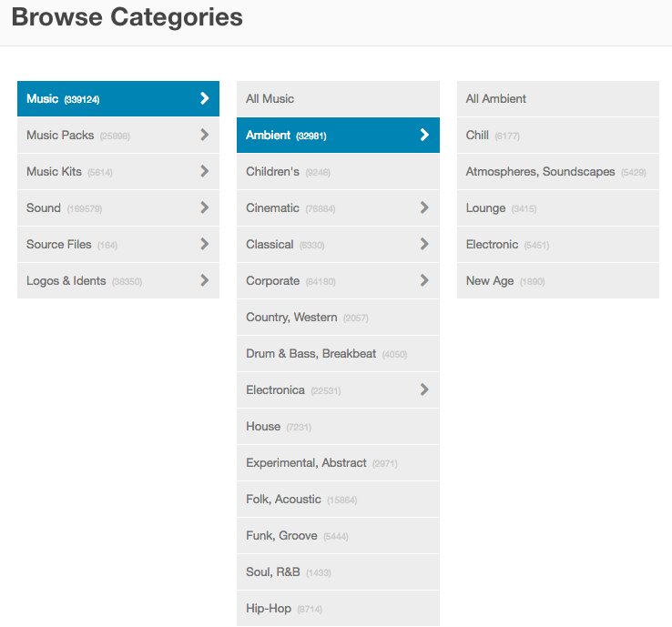Open Soul, R&B genre
This screenshot has width=672, height=627.
pos(338,571)
